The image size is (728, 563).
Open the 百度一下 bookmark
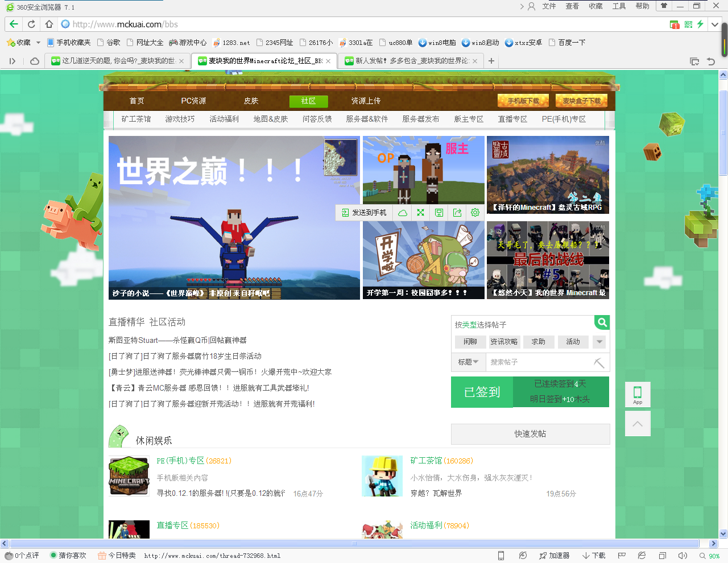click(567, 43)
